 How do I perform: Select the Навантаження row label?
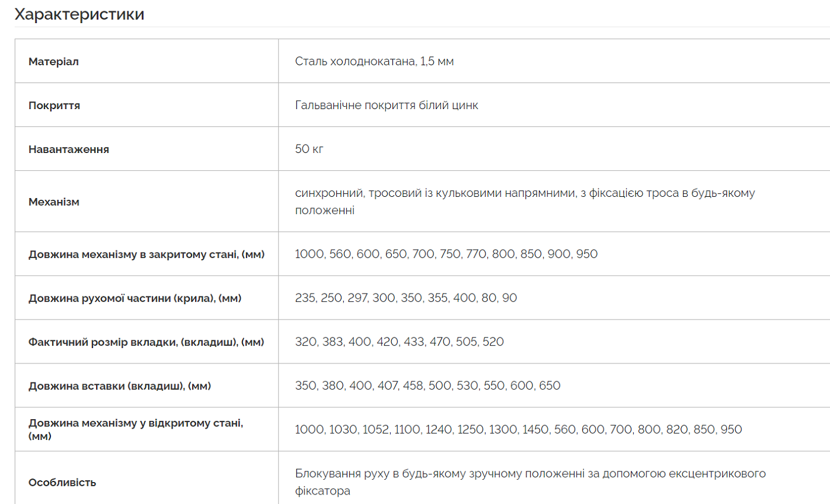(x=69, y=149)
